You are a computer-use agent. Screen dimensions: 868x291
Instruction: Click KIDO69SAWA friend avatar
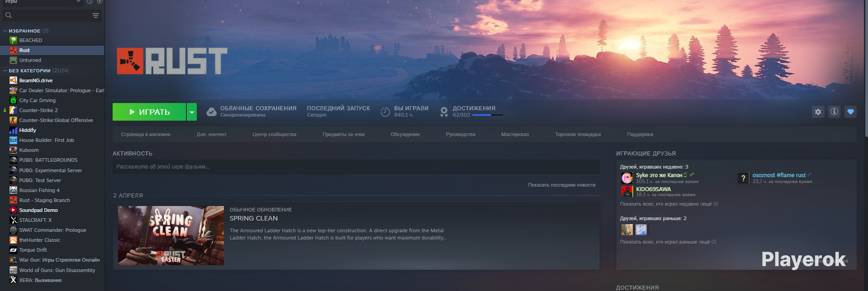627,192
